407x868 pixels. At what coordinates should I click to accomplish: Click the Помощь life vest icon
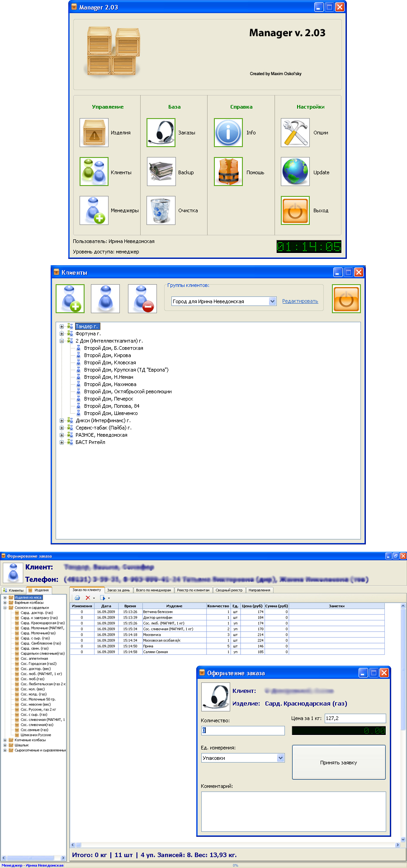point(228,172)
